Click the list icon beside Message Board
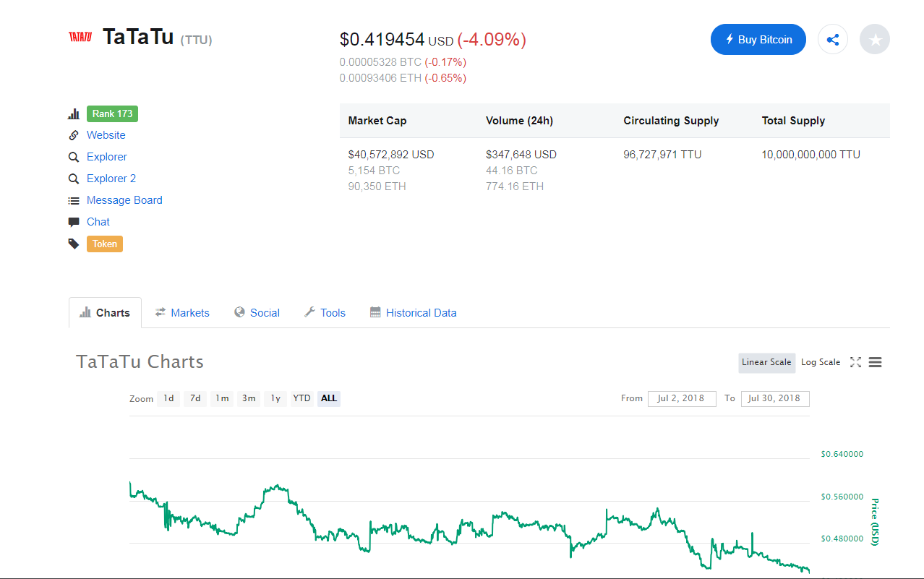Image resolution: width=924 pixels, height=579 pixels. point(74,200)
